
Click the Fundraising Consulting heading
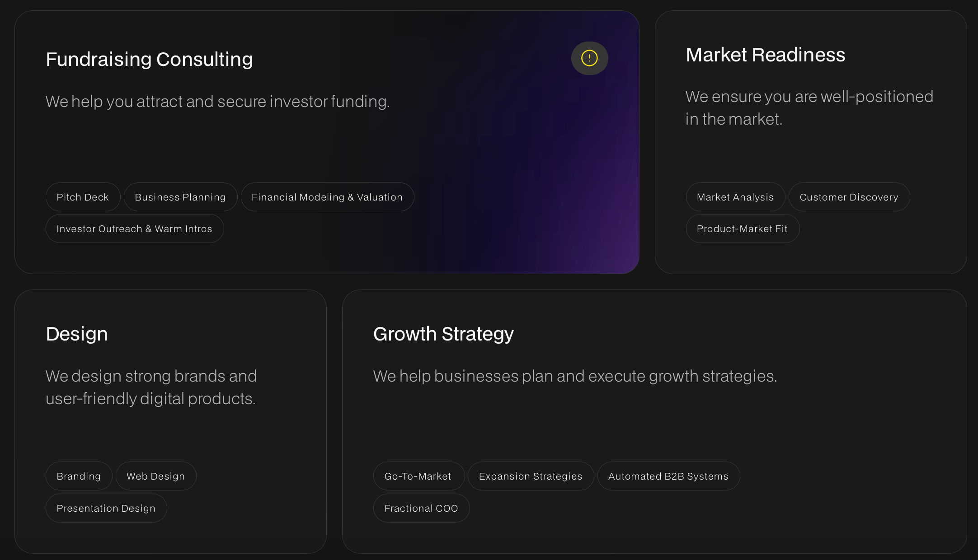click(149, 58)
